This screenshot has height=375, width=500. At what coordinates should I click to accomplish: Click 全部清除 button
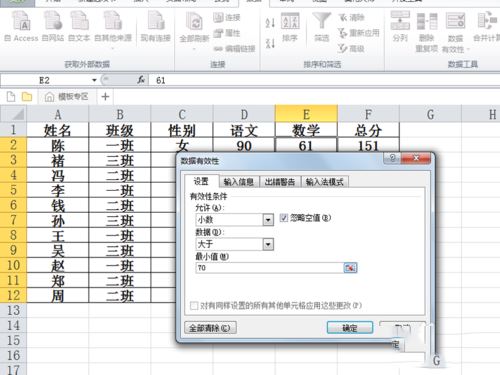click(210, 328)
